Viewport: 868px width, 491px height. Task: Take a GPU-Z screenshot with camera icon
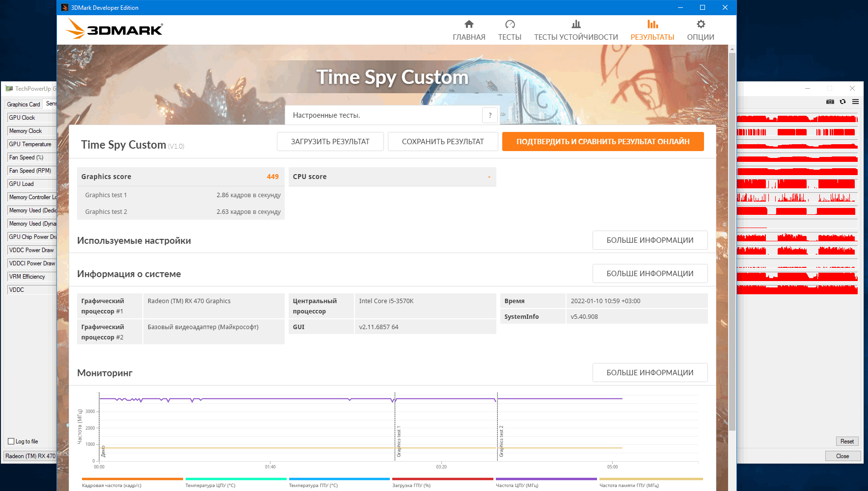tap(830, 102)
